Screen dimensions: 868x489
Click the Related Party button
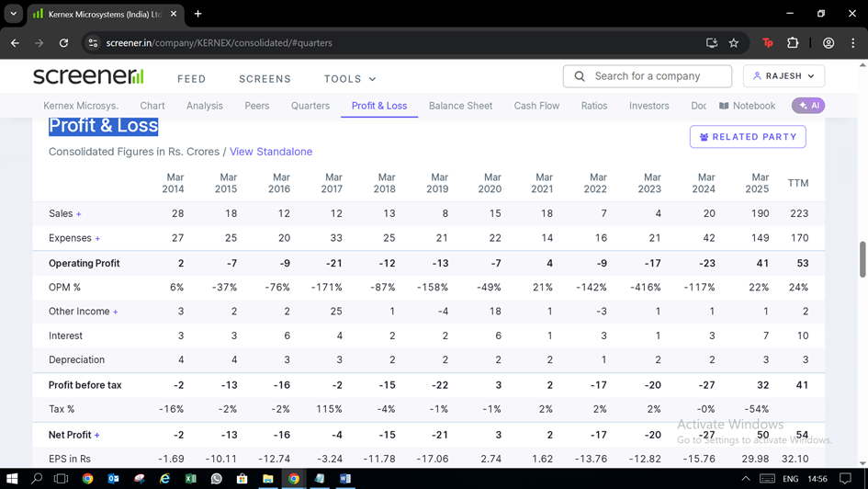click(748, 137)
